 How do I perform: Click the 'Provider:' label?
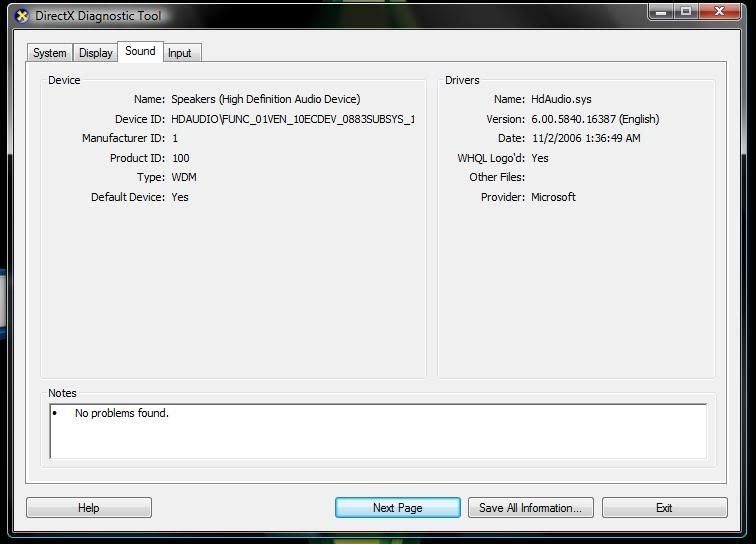[x=503, y=197]
